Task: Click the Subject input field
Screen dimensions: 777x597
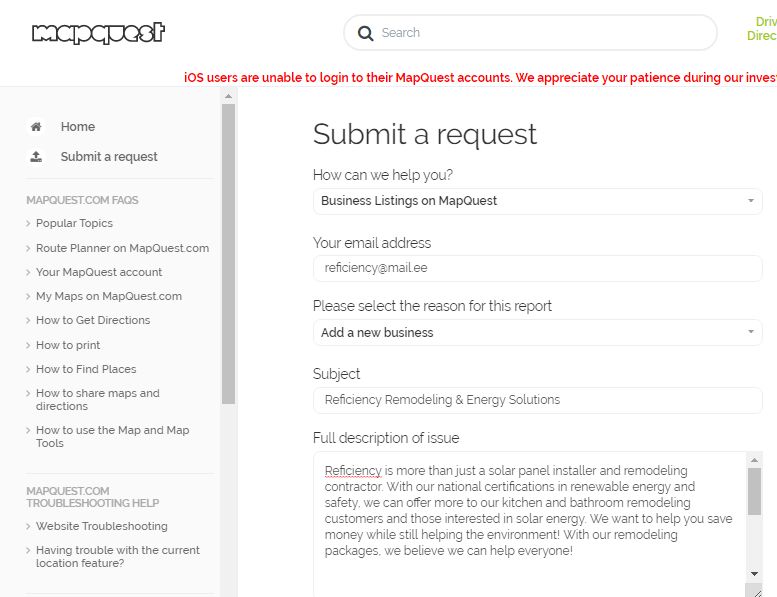Action: pyautogui.click(x=538, y=400)
